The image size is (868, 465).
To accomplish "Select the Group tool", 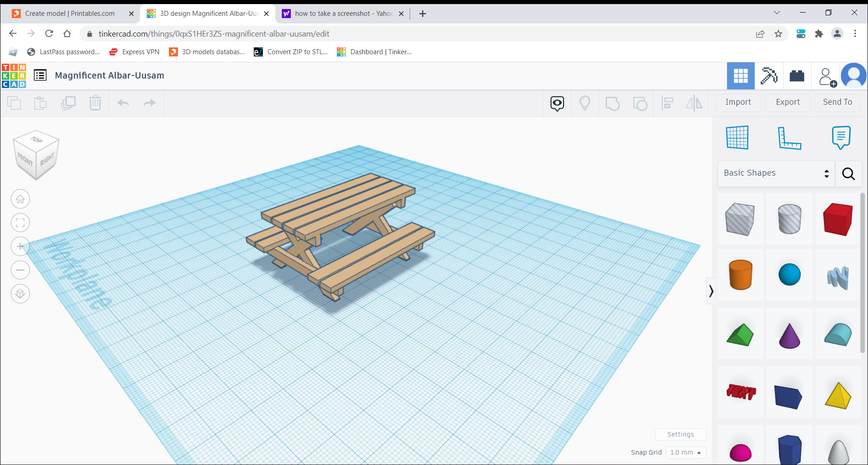I will pyautogui.click(x=612, y=103).
